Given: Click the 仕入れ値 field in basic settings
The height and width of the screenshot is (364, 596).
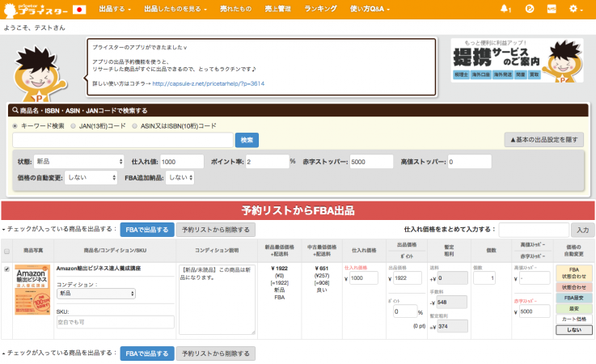Looking at the screenshot, I should click(182, 162).
